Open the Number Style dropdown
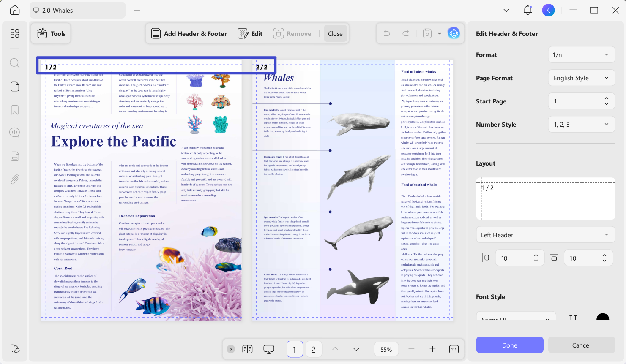Viewport: 626px width, 364px height. point(581,125)
